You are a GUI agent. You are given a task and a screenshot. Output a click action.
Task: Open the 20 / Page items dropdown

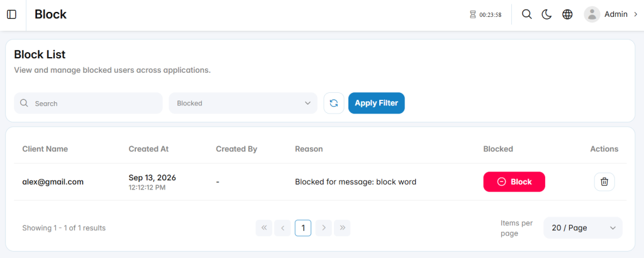(583, 228)
